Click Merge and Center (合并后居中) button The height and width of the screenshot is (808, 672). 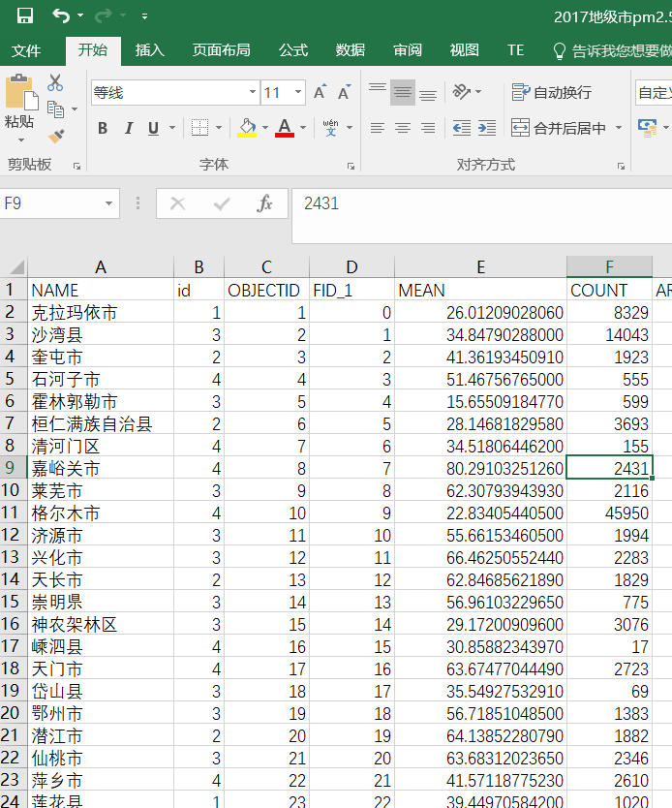click(x=559, y=128)
